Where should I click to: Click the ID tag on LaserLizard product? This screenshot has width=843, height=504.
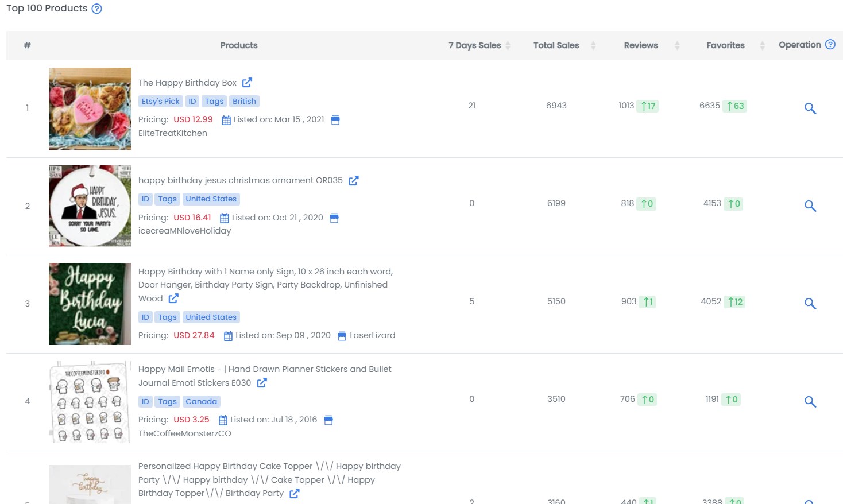pos(145,317)
